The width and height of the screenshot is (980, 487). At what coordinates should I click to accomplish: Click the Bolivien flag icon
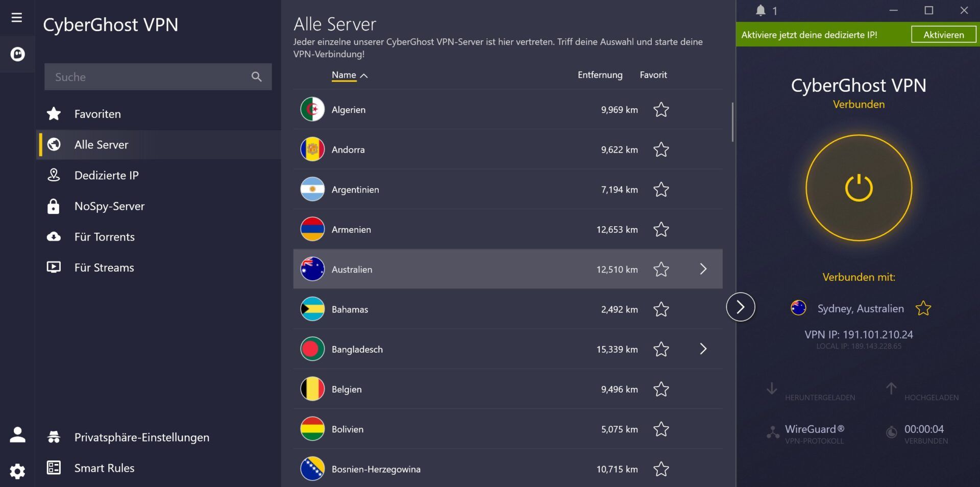(x=312, y=429)
